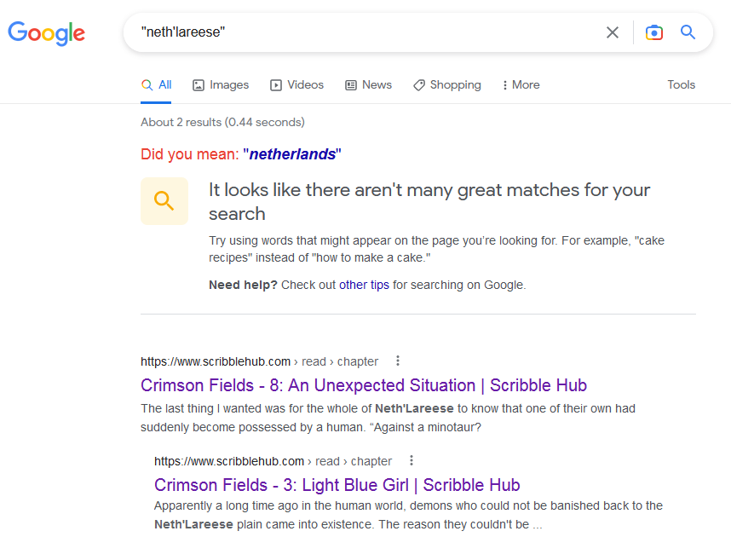This screenshot has width=731, height=560.
Task: Click the first result's scribblehub.com URL
Action: tap(216, 361)
